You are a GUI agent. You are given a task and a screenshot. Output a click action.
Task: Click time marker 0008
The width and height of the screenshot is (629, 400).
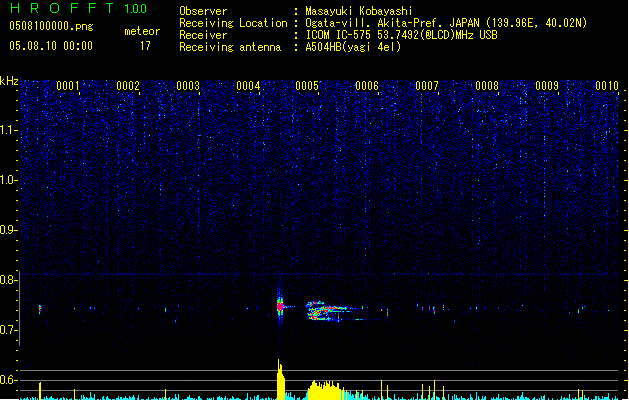[x=487, y=85]
